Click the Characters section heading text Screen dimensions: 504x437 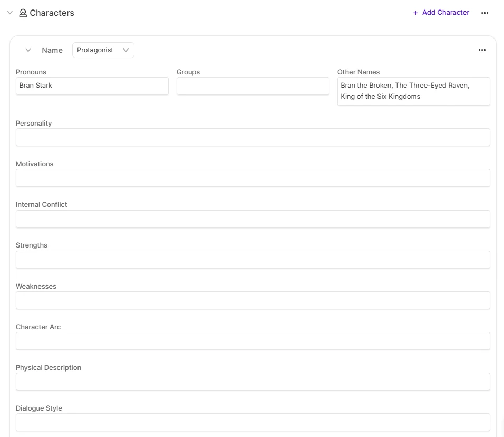point(52,13)
